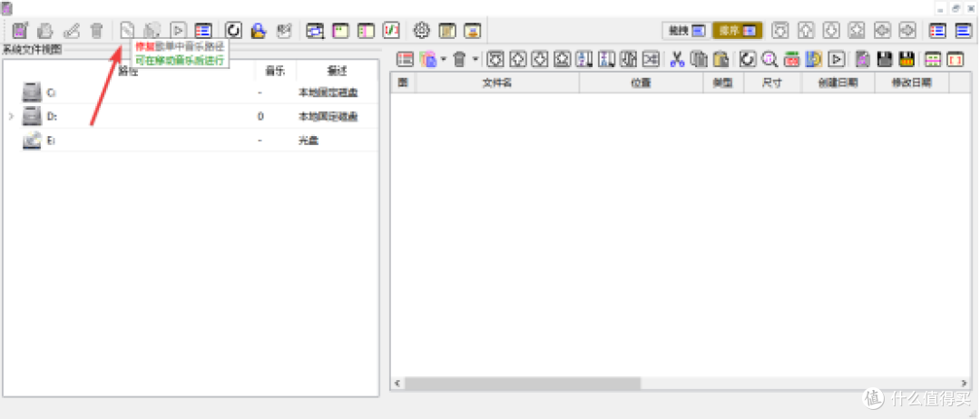Click the shuffle crossed-arrows icon in file list toolbar
980x419 pixels.
pos(652,59)
